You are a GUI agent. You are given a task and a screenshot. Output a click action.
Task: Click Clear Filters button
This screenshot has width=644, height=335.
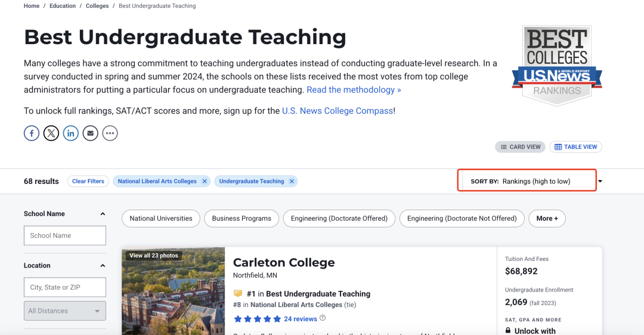[88, 182]
